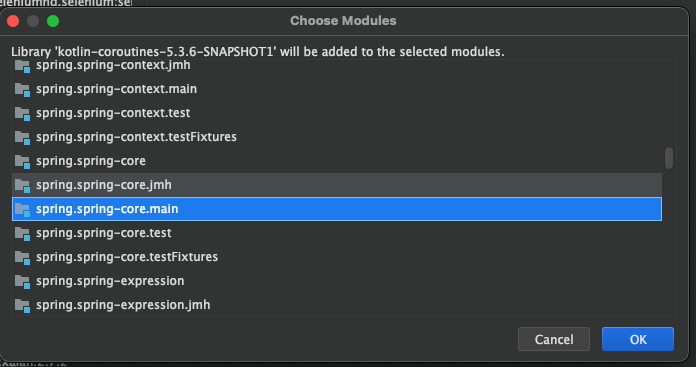The image size is (696, 367).
Task: Click module icon beside spring.spring-context.main
Action: [x=22, y=89]
